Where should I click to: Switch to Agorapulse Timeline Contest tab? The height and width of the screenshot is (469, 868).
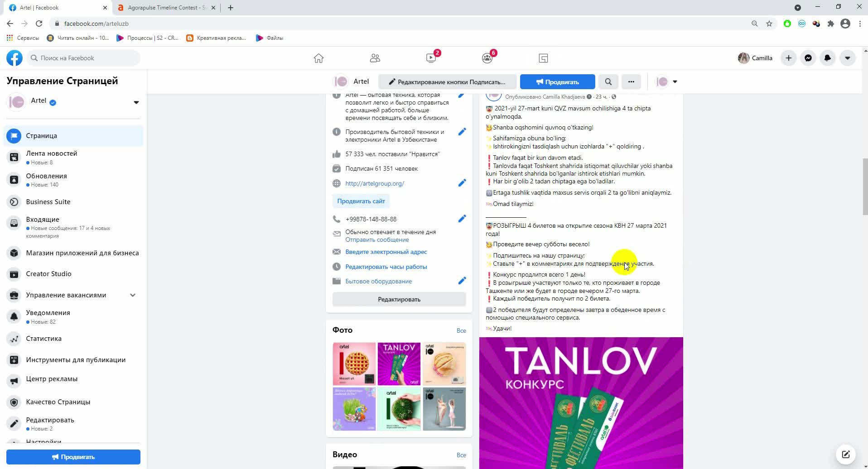tap(166, 8)
